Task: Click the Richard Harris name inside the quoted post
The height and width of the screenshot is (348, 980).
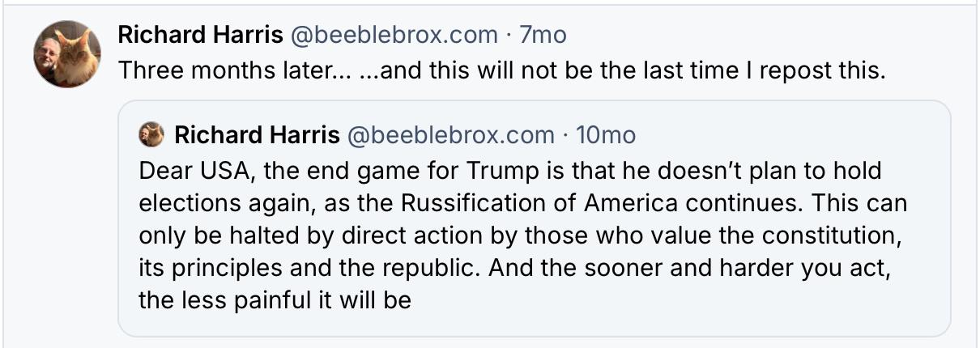Action: tap(257, 135)
